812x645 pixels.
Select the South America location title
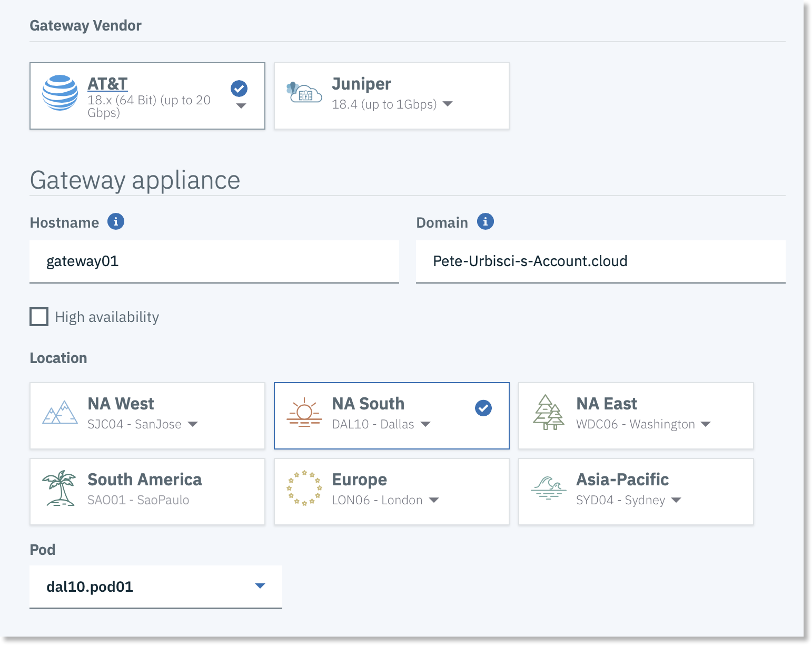145,480
